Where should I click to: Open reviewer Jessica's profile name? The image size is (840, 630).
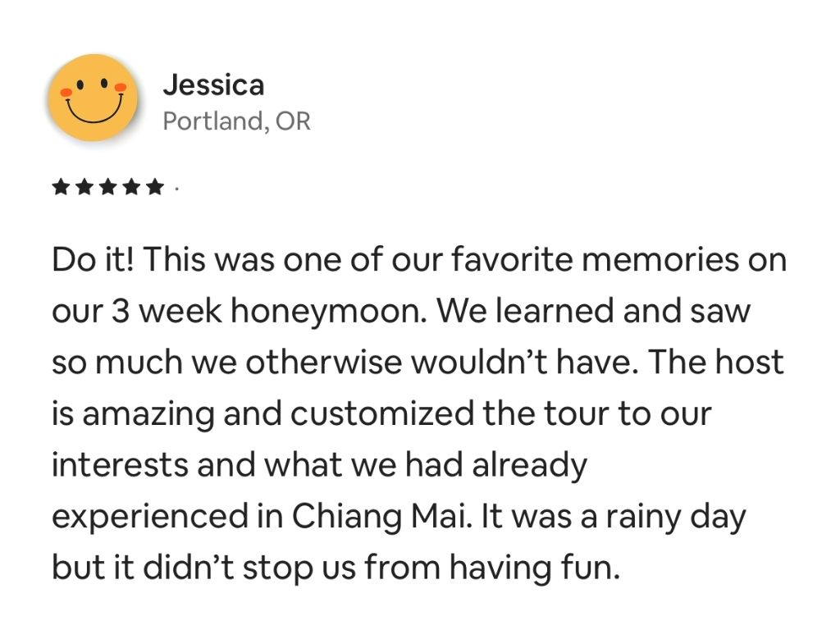coord(213,84)
